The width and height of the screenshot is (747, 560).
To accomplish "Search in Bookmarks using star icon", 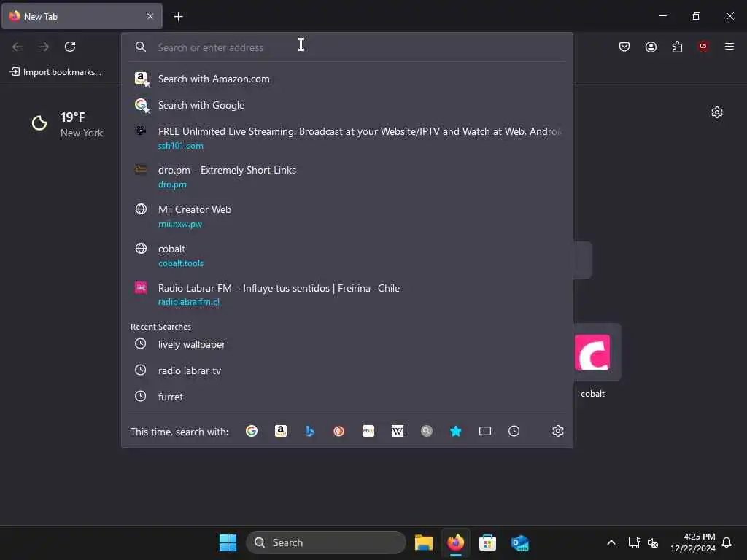I will [x=456, y=431].
